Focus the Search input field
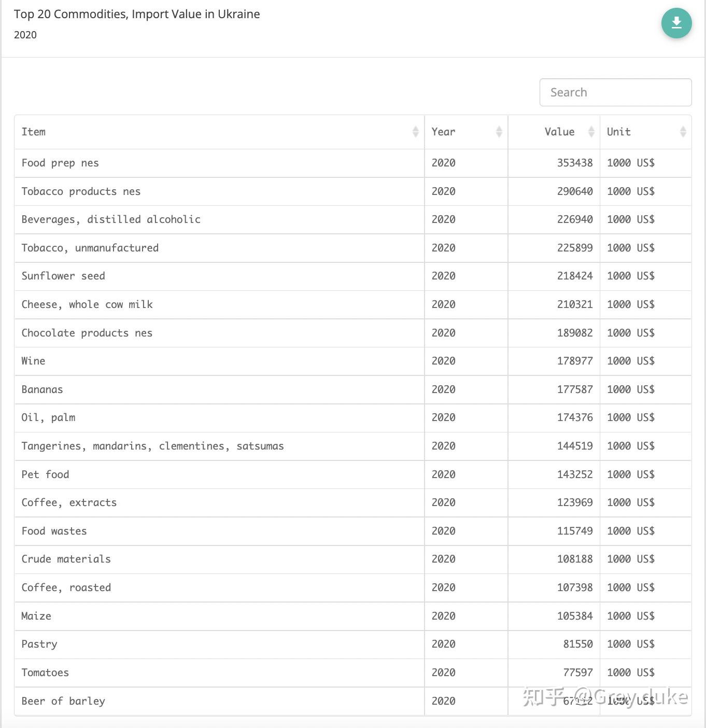Image resolution: width=706 pixels, height=728 pixels. click(x=615, y=92)
